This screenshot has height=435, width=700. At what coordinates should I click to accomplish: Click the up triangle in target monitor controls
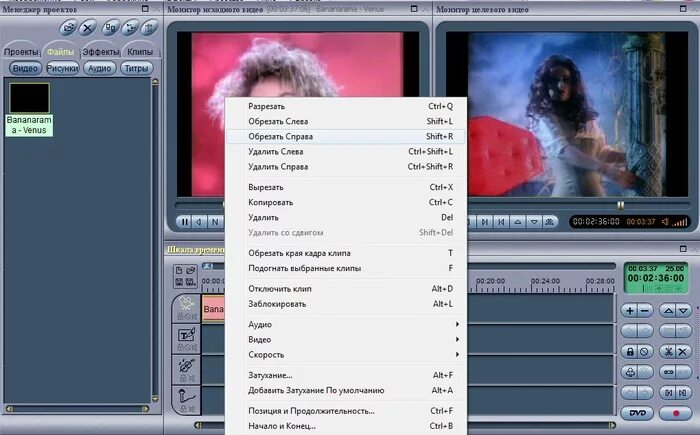point(518,222)
